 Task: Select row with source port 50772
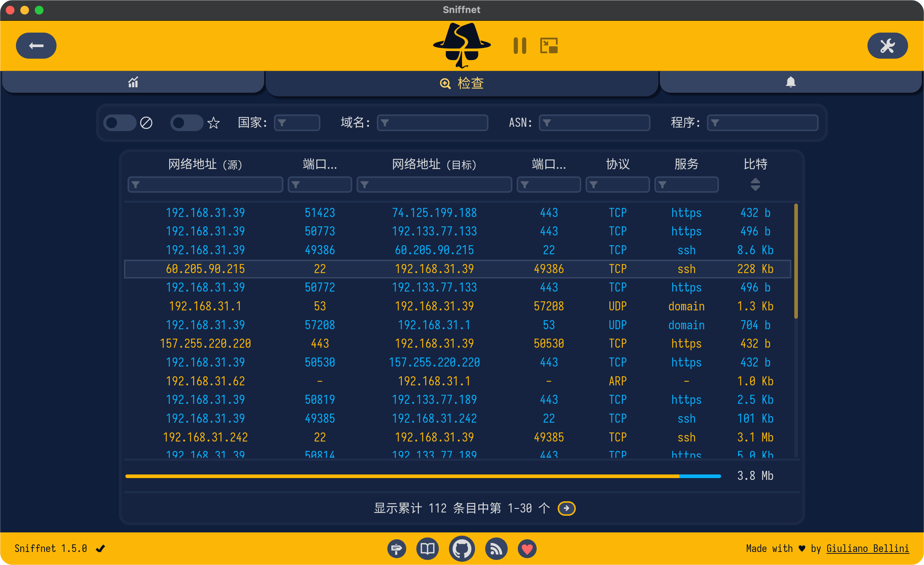(x=458, y=288)
